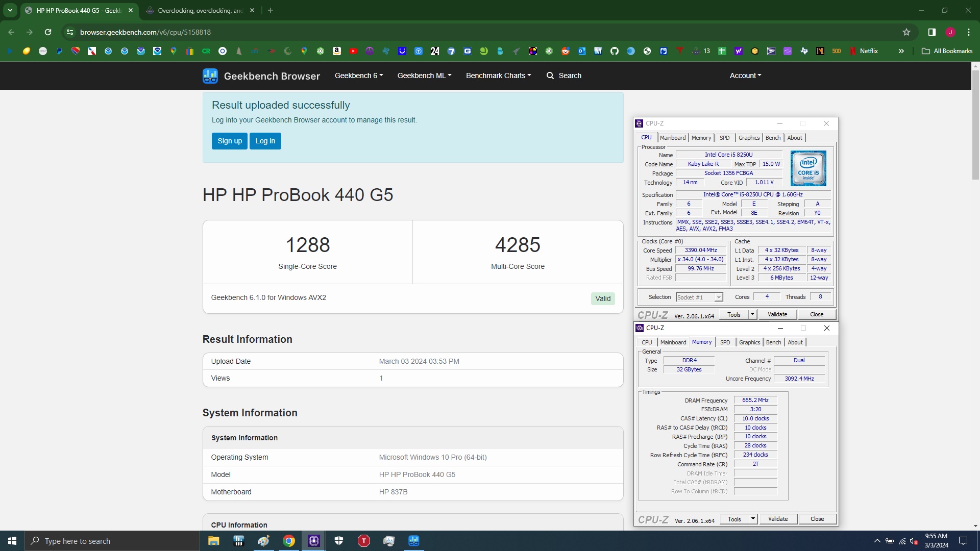This screenshot has height=551, width=980.
Task: Open the CPU-Z taskbar icon
Action: pos(314,541)
